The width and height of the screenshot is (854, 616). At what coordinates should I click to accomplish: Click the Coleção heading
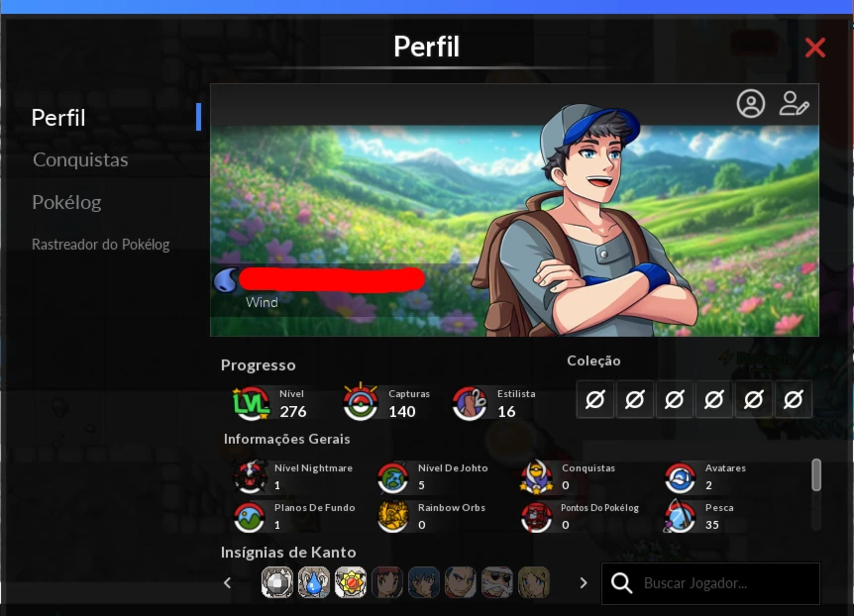coord(593,360)
